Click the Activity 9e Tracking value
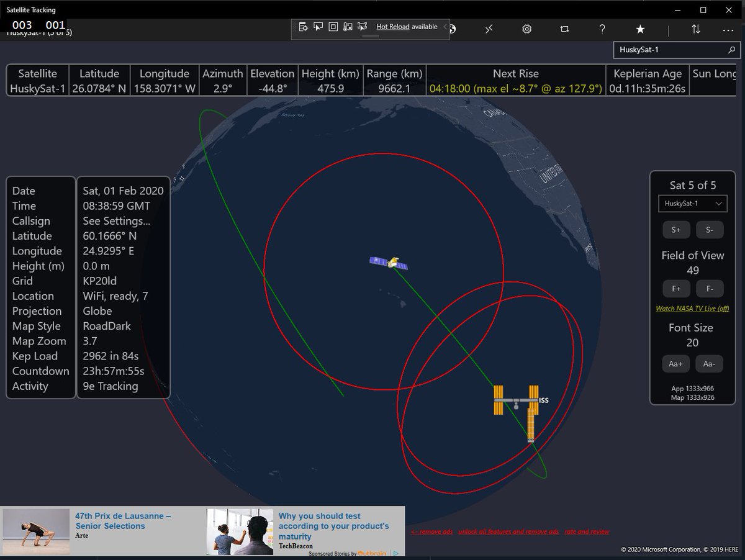This screenshot has width=745, height=560. 111,386
